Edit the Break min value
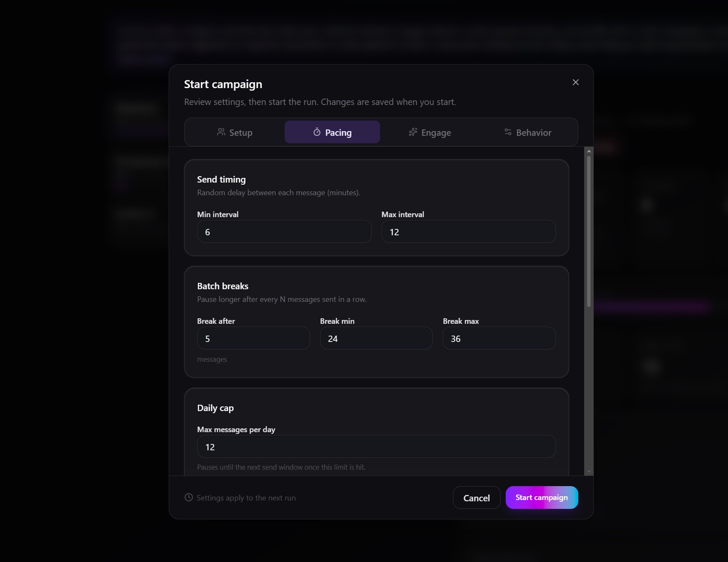 (x=376, y=338)
